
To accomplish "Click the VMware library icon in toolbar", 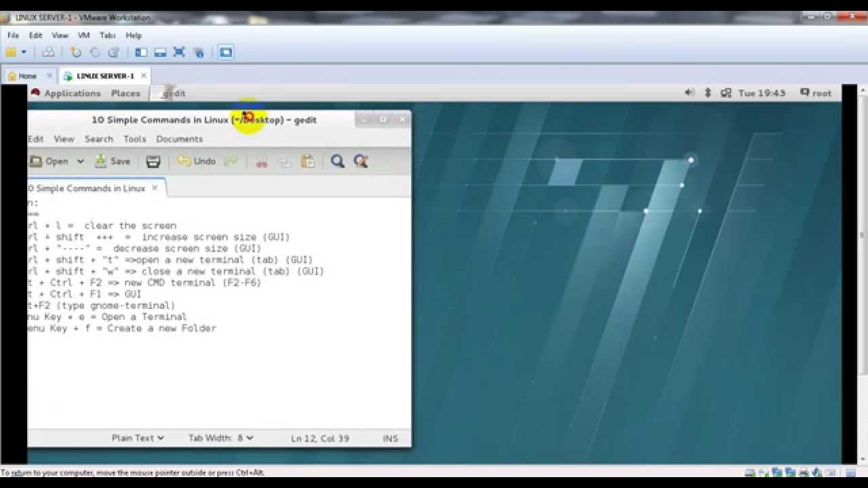I will [x=11, y=52].
